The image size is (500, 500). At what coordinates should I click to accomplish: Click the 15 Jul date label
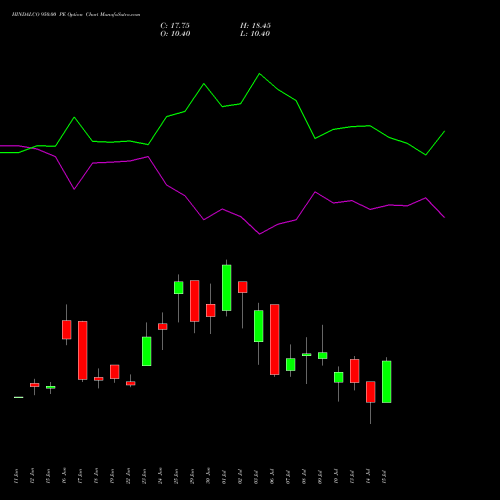385,477
